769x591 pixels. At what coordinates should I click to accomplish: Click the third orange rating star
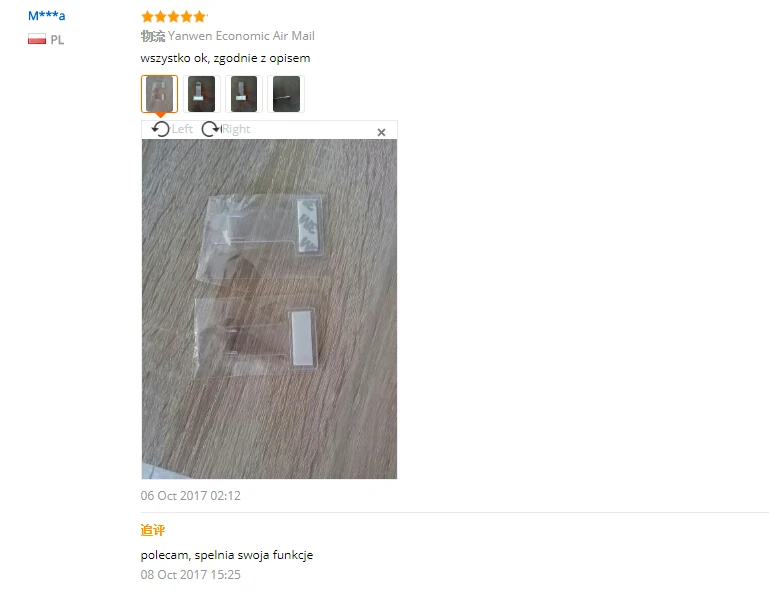173,17
